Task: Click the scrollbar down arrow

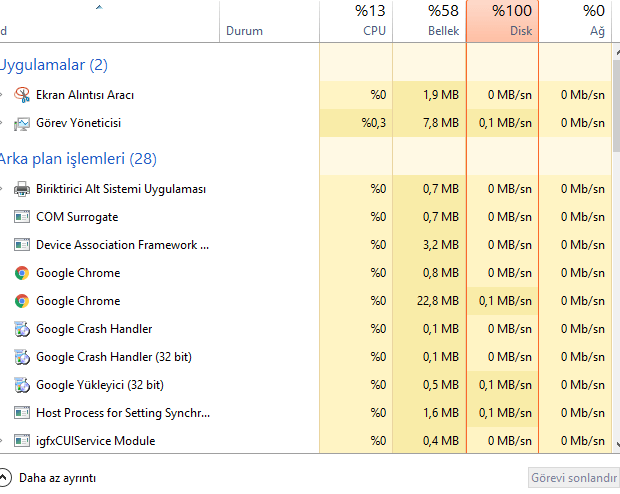Action: coord(617,445)
